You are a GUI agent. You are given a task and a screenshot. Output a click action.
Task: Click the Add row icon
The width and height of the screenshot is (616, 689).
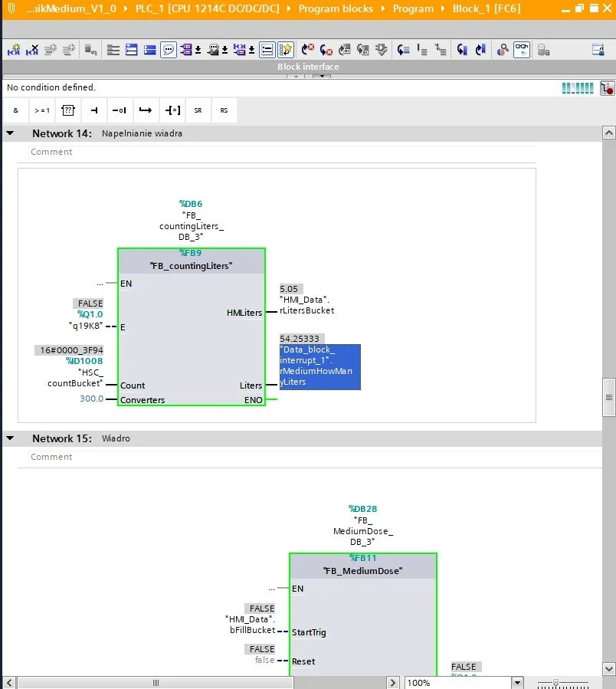coord(69,50)
